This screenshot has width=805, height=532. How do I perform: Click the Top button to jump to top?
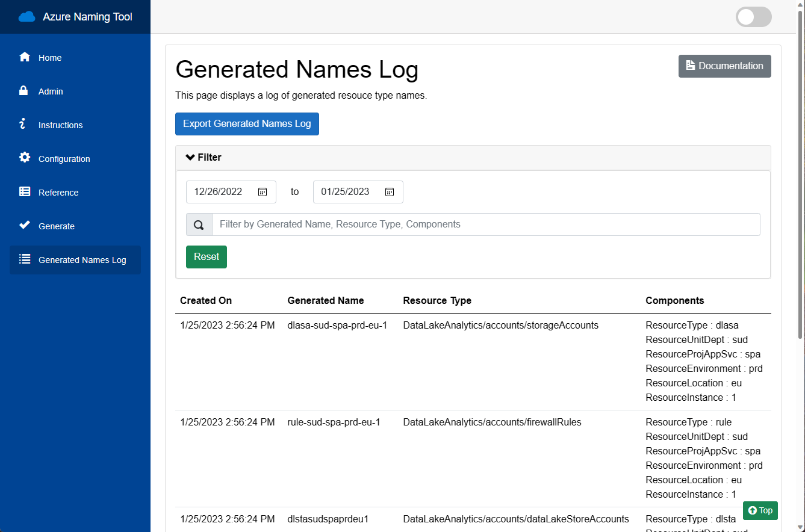760,510
